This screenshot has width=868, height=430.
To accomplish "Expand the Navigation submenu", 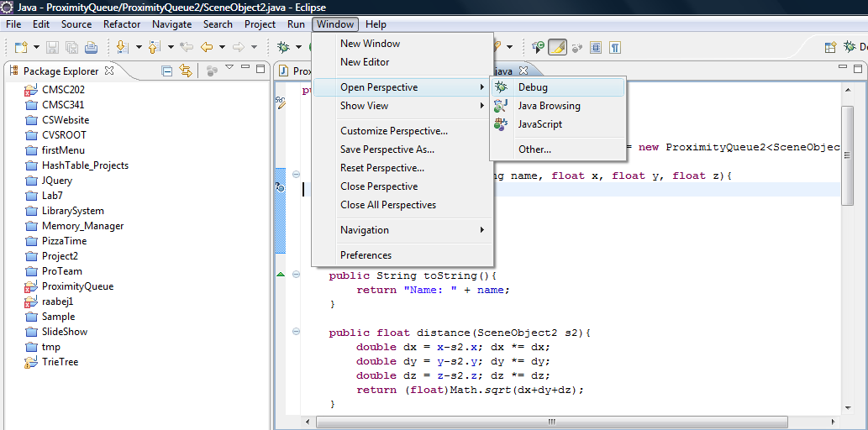I will (402, 229).
